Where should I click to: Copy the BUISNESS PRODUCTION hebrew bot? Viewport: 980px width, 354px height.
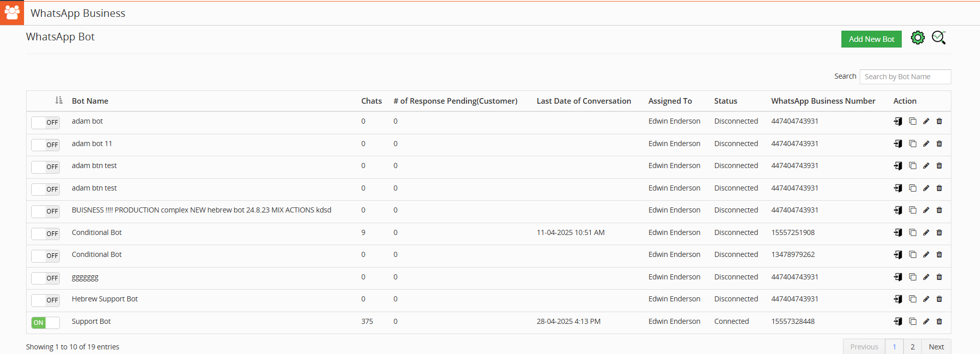pyautogui.click(x=912, y=210)
